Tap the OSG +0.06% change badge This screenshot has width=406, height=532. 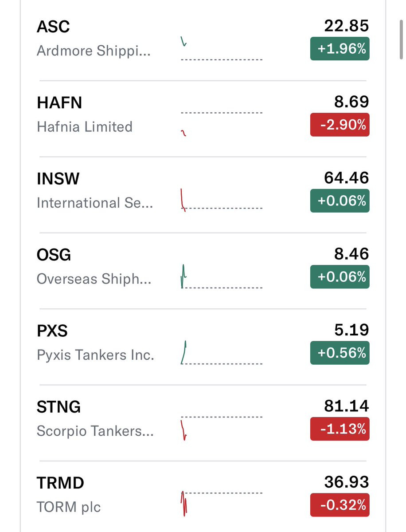[340, 277]
